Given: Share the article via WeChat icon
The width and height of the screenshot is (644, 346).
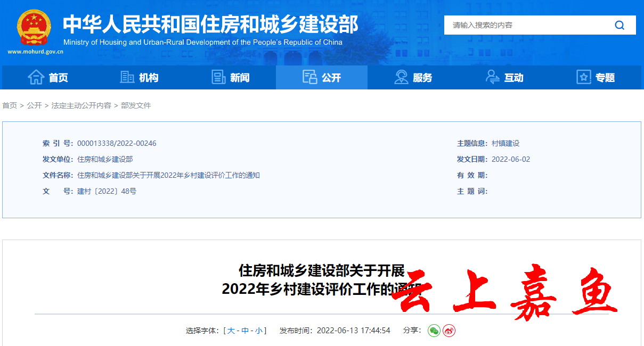Looking at the screenshot, I should [434, 331].
